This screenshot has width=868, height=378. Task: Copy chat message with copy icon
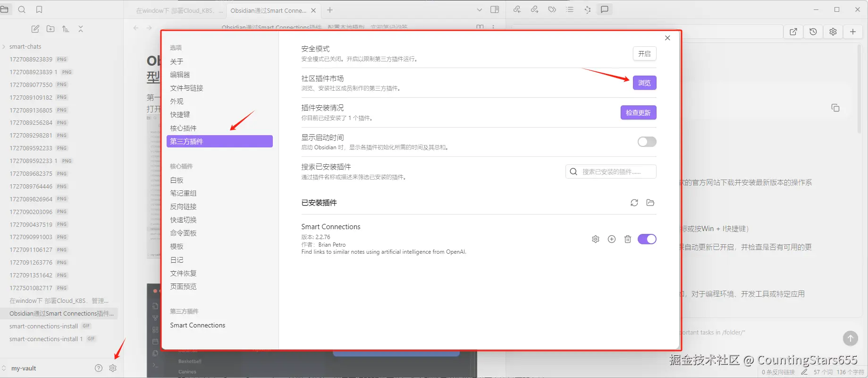(835, 108)
